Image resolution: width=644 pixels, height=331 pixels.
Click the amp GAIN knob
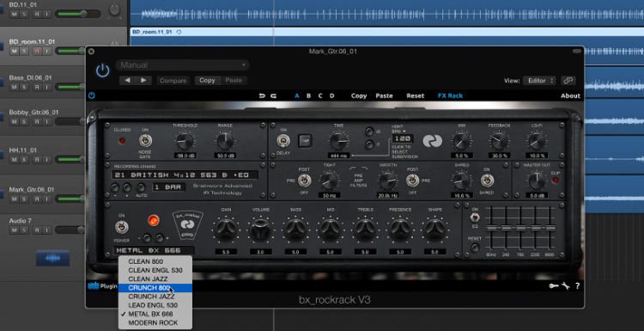click(226, 230)
